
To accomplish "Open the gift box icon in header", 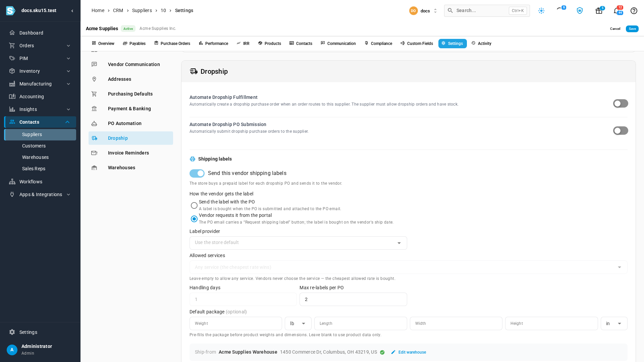I will pos(599,11).
